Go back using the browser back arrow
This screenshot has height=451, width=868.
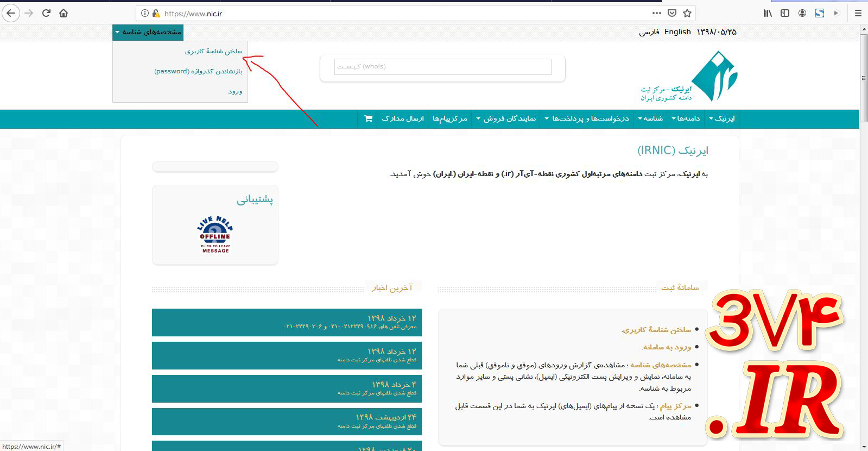point(11,13)
